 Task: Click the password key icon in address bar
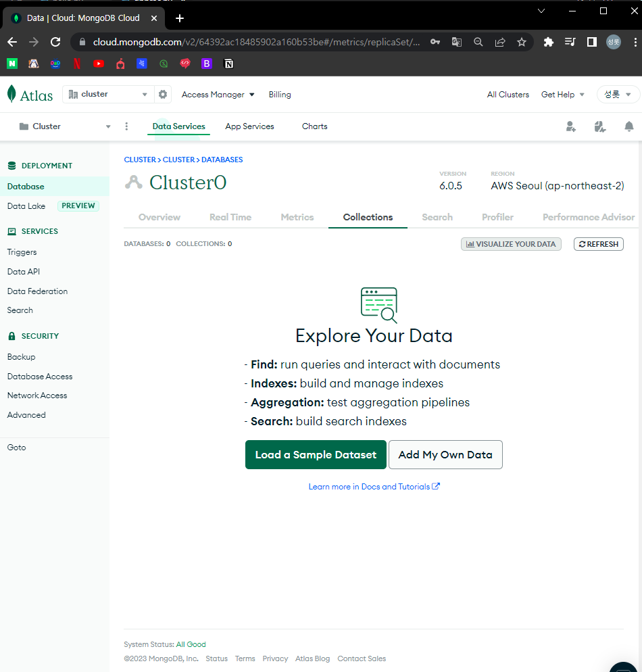click(435, 42)
